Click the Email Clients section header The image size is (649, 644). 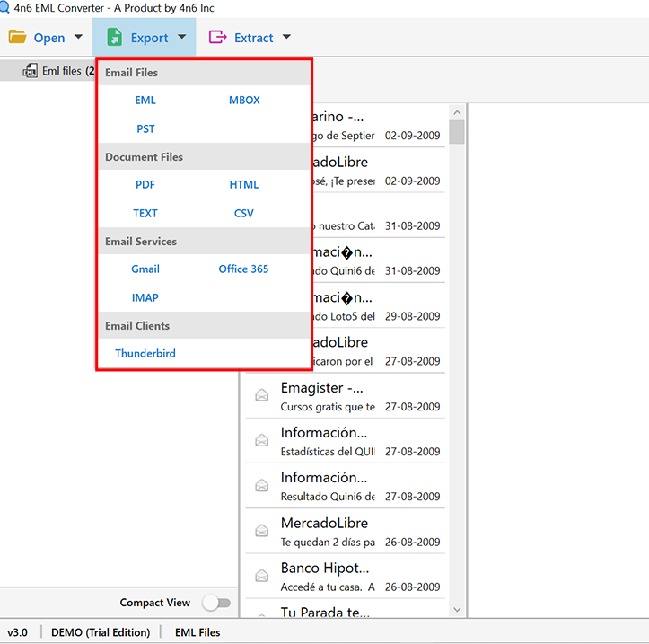(x=204, y=326)
